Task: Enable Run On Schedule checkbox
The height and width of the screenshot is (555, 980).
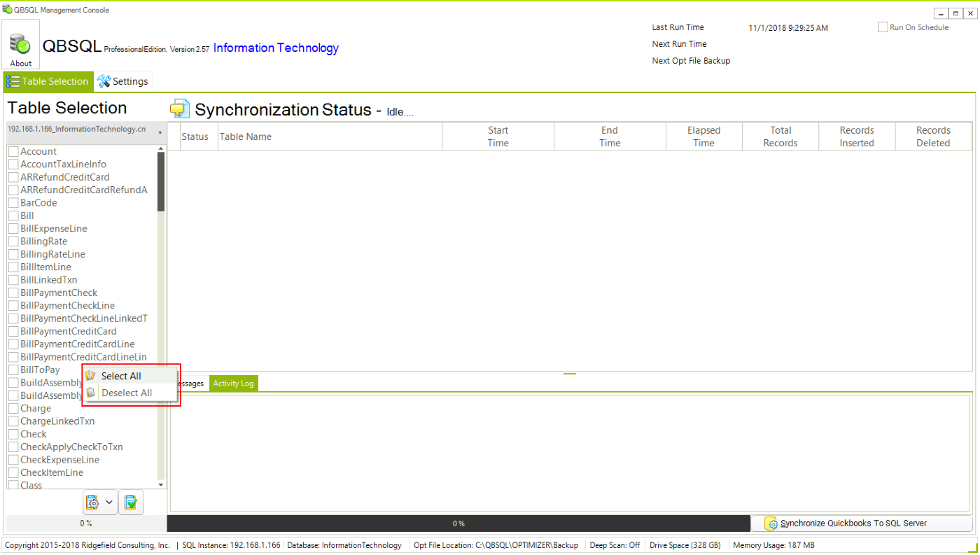Action: [883, 27]
